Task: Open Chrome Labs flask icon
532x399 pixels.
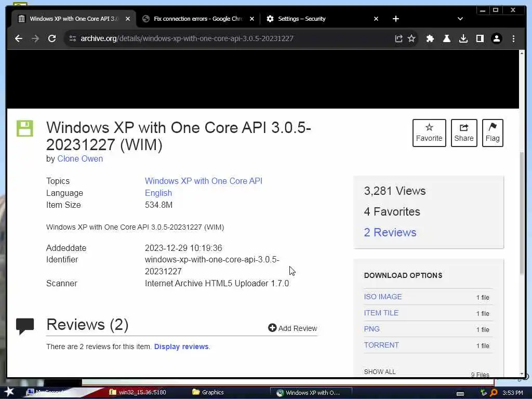Action: coord(447,38)
